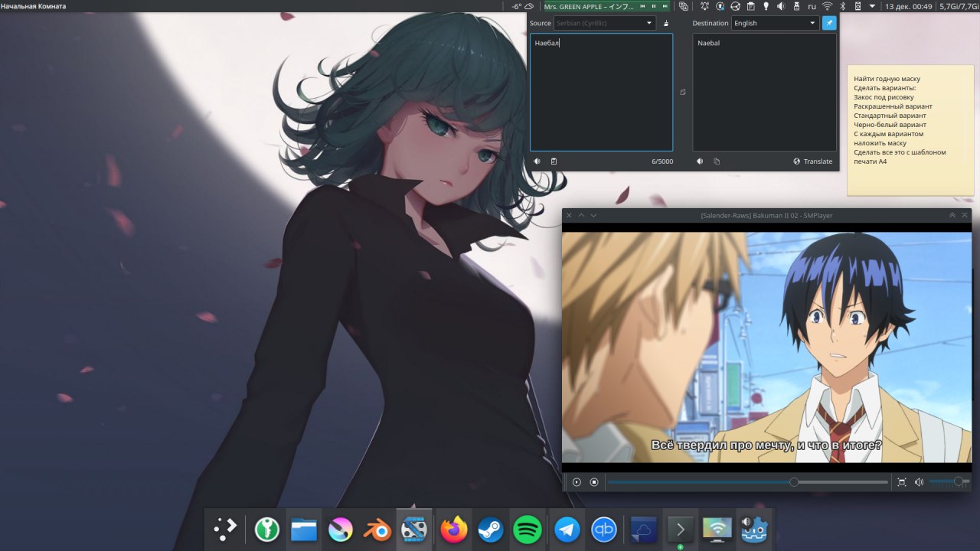
Task: Launch Krita from the dock
Action: [x=341, y=529]
